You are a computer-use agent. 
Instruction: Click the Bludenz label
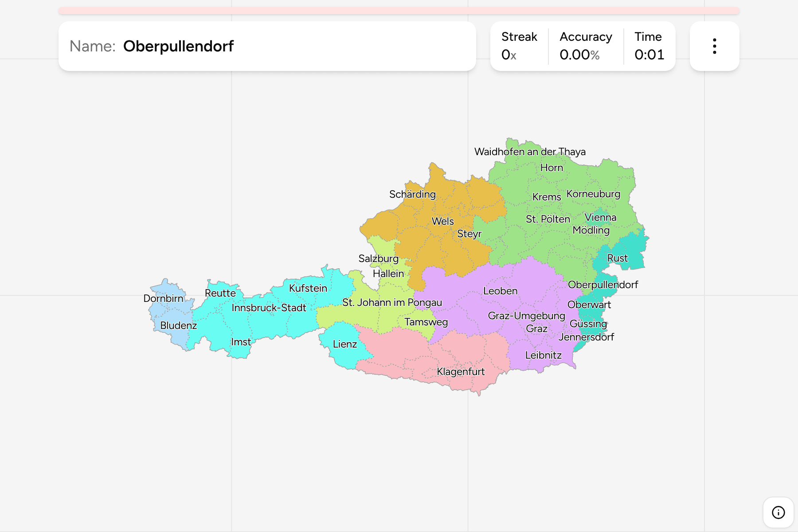[178, 325]
